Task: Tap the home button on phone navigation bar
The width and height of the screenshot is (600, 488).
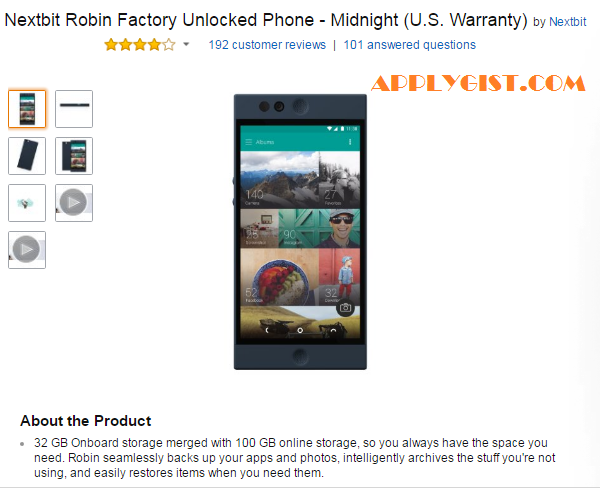Action: (x=300, y=330)
